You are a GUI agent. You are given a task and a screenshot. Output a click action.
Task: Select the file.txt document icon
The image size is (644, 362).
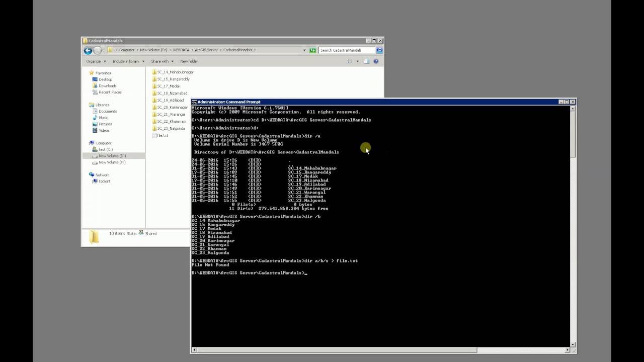click(154, 135)
